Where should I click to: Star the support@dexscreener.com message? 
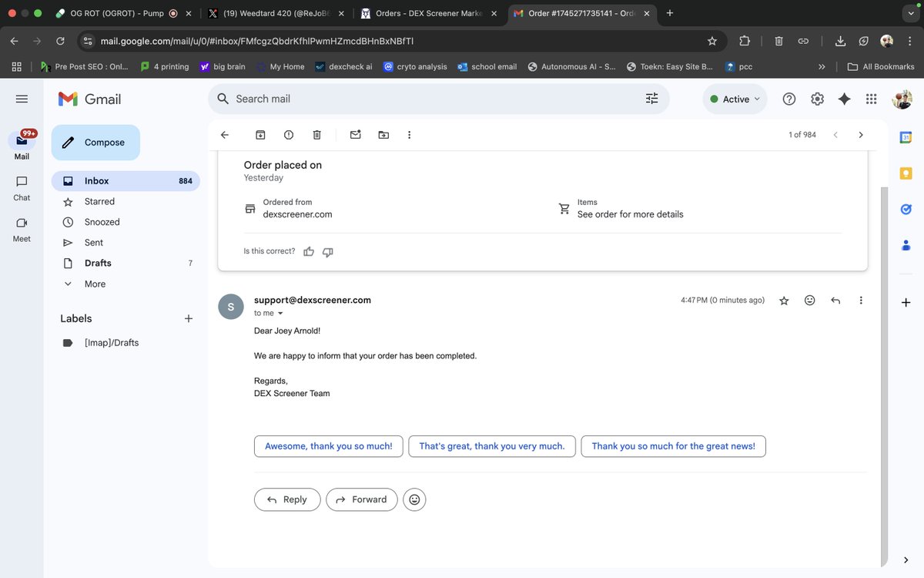tap(784, 301)
